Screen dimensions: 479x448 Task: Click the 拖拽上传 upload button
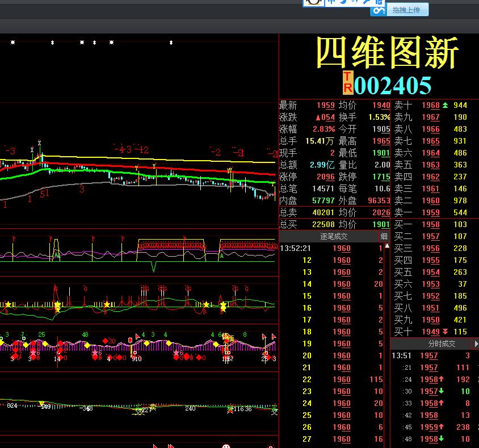(x=407, y=10)
